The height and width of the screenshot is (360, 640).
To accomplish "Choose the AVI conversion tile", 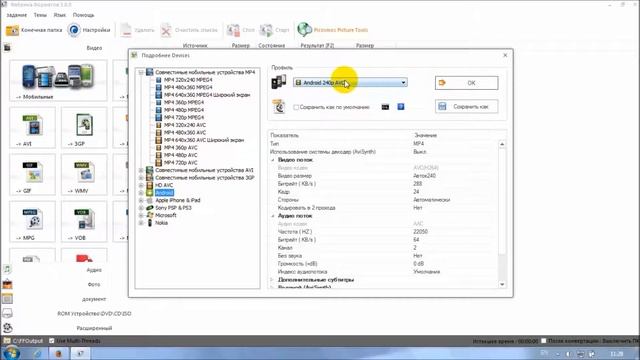I will 32,128.
